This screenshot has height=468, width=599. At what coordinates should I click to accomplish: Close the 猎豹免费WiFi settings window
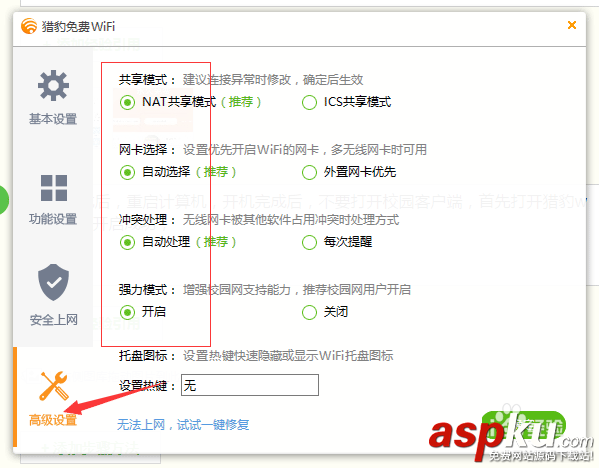pos(572,25)
